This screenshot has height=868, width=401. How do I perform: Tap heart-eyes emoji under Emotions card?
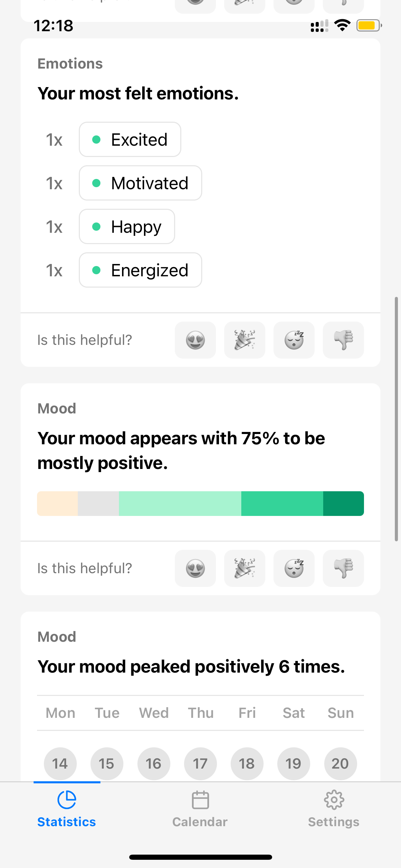point(195,340)
